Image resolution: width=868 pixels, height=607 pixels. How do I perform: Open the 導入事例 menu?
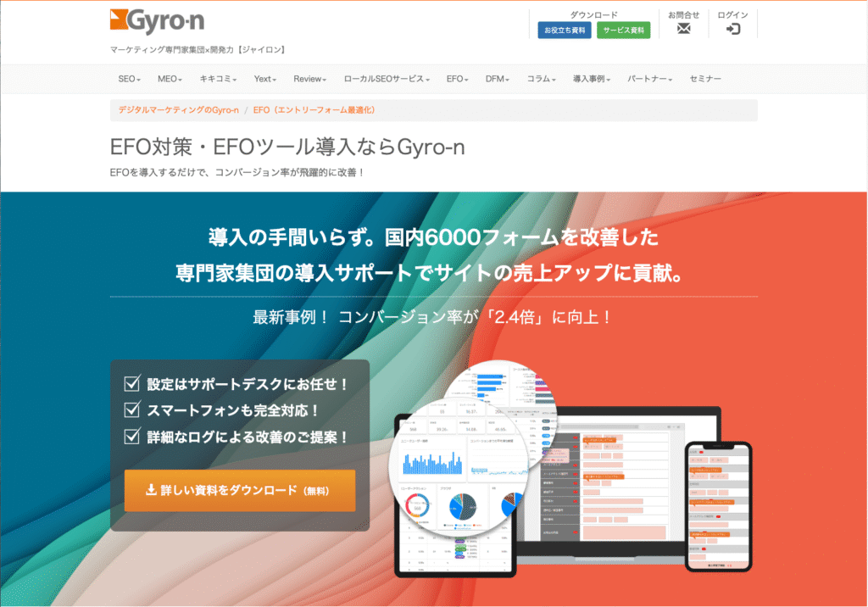(x=592, y=79)
